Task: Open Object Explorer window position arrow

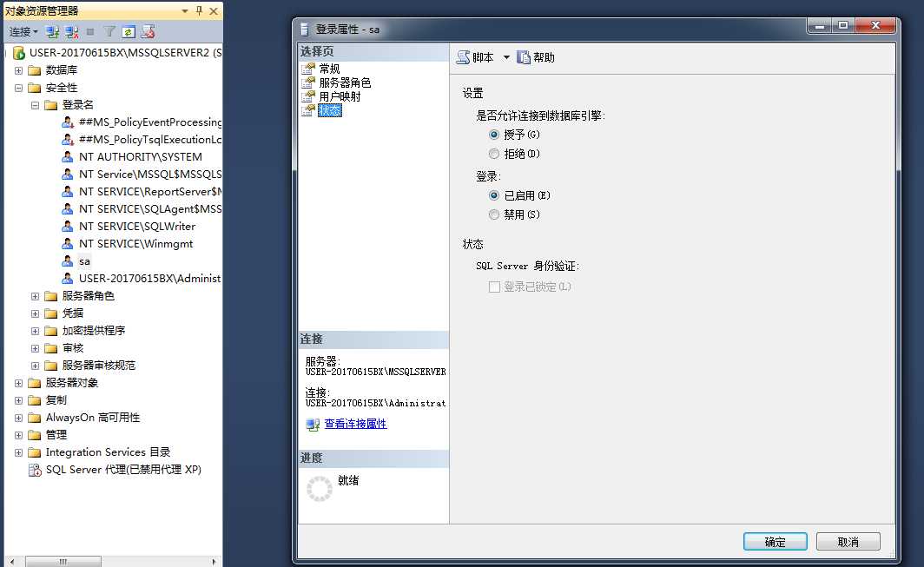Action: point(184,11)
